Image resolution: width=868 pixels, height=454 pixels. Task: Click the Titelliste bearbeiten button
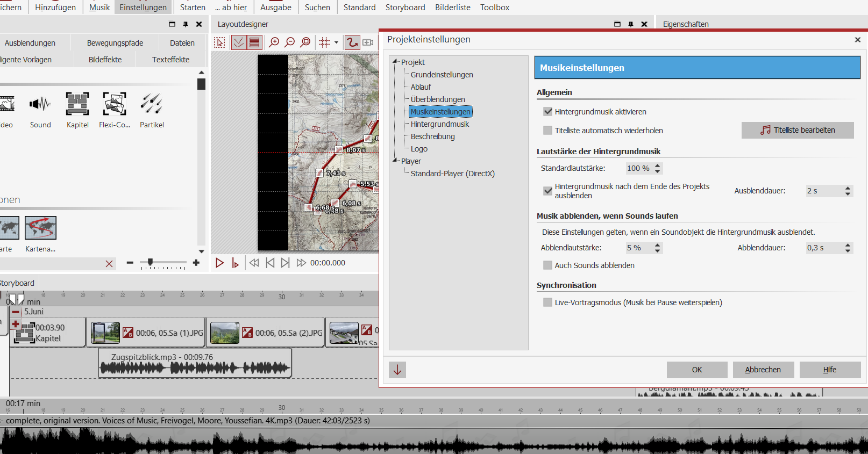[x=798, y=130]
